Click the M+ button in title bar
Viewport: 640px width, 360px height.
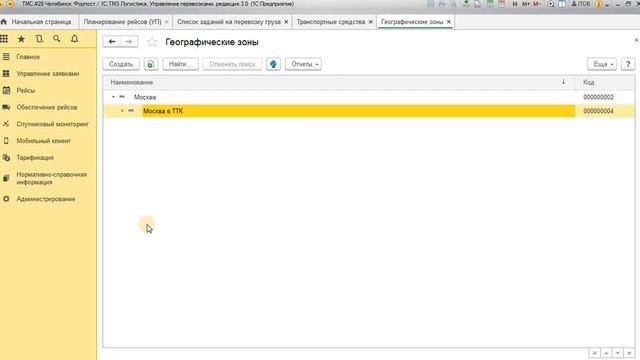526,4
